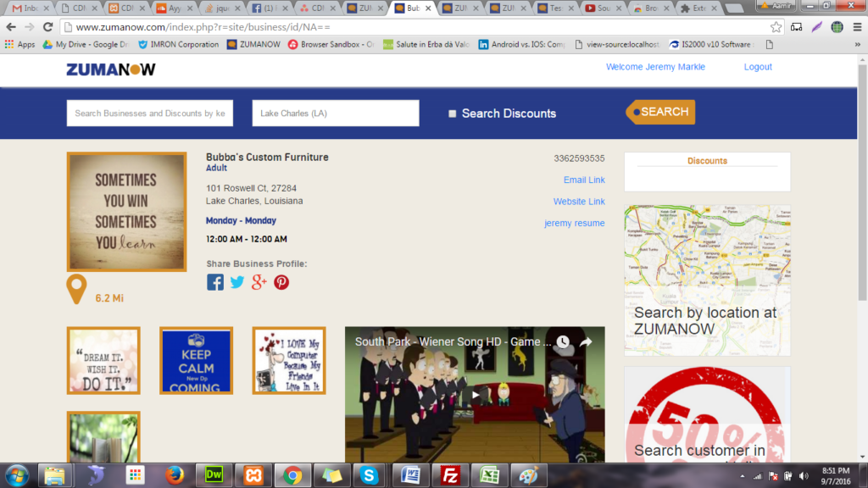The image size is (868, 488).
Task: Open Paint from the taskbar
Action: tap(529, 475)
